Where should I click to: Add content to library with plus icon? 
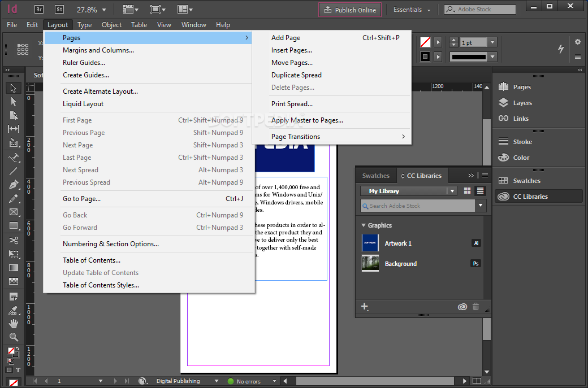365,307
